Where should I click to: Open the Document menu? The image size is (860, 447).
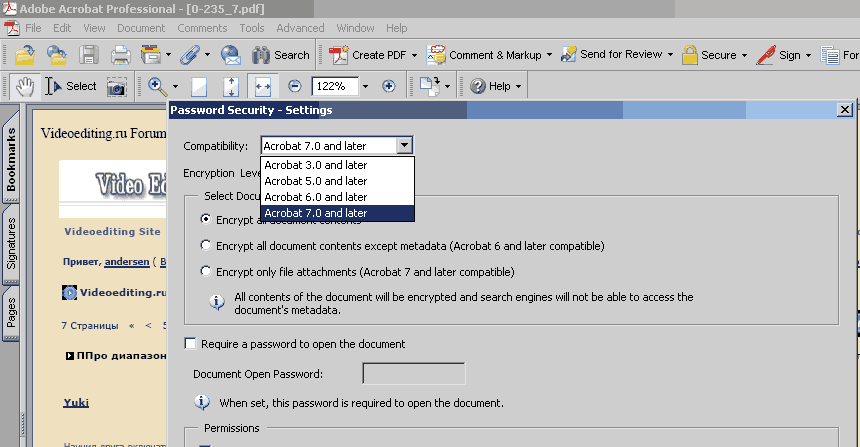[x=141, y=28]
